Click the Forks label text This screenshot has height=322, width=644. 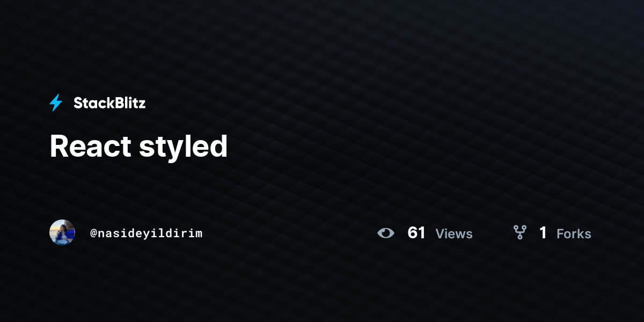[x=574, y=234]
